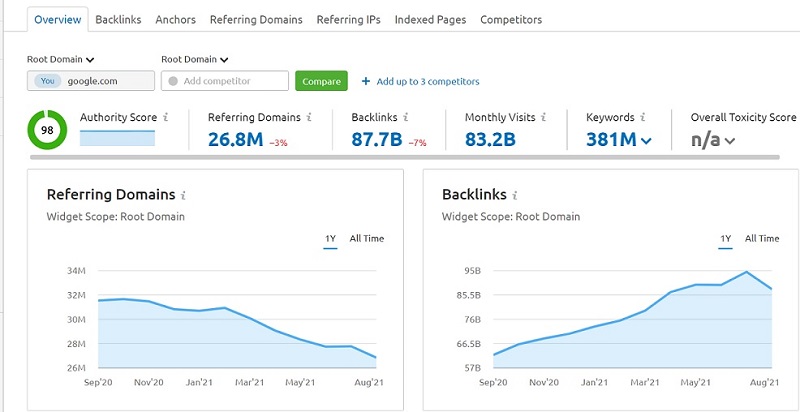Screen dimensions: 800x412
Task: Open the Referring IPs tab
Action: 348,19
